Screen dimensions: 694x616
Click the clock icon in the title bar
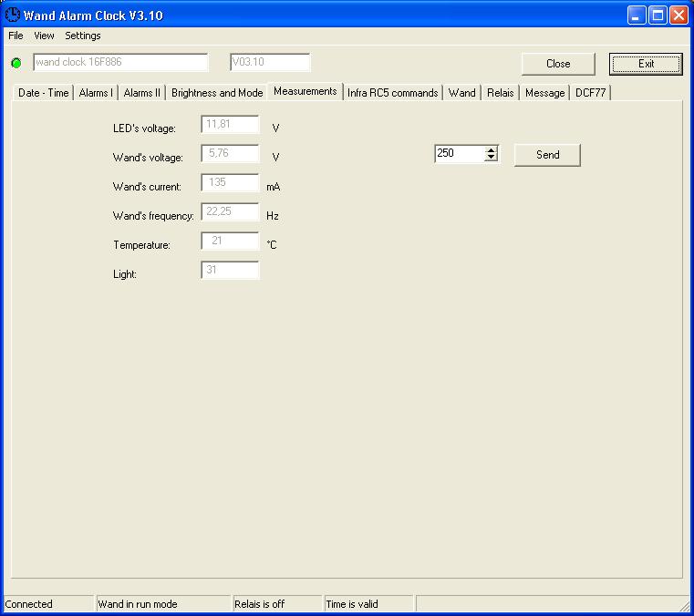(x=13, y=15)
